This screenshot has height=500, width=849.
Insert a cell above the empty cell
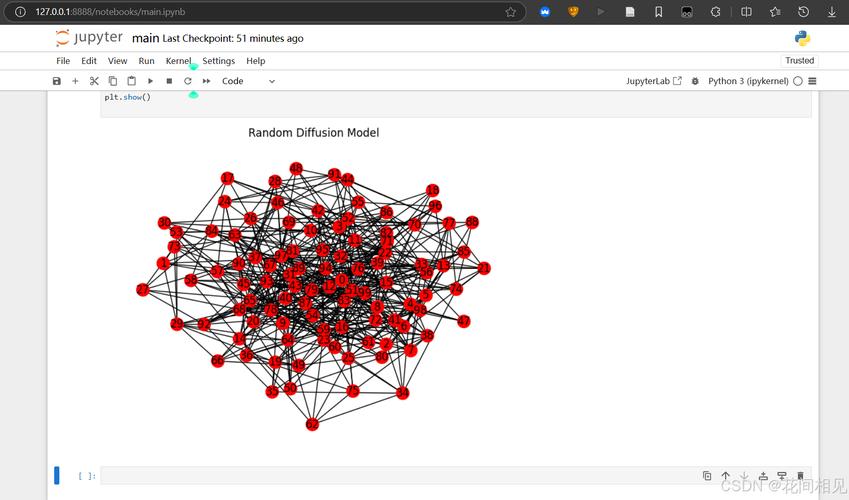[x=763, y=476]
